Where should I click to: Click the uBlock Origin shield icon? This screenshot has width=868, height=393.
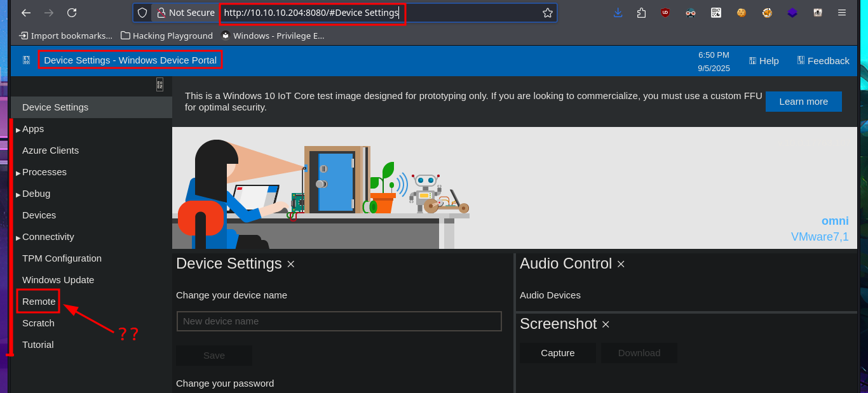pyautogui.click(x=665, y=13)
